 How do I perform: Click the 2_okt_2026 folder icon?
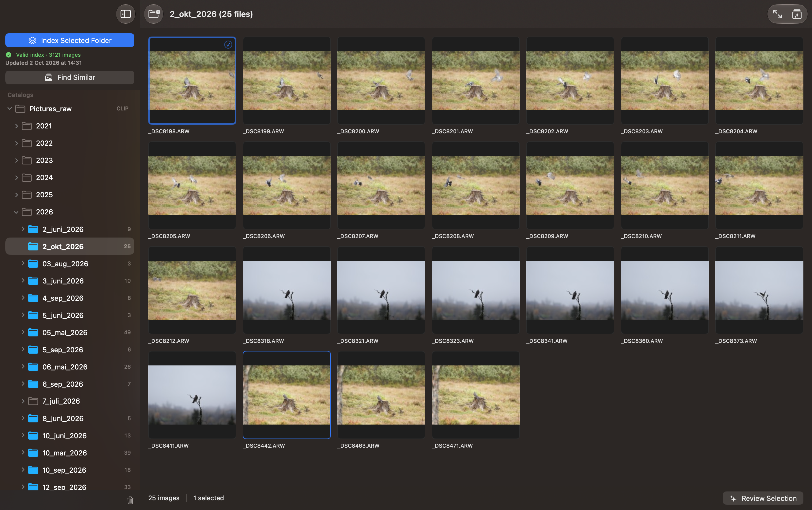click(33, 246)
